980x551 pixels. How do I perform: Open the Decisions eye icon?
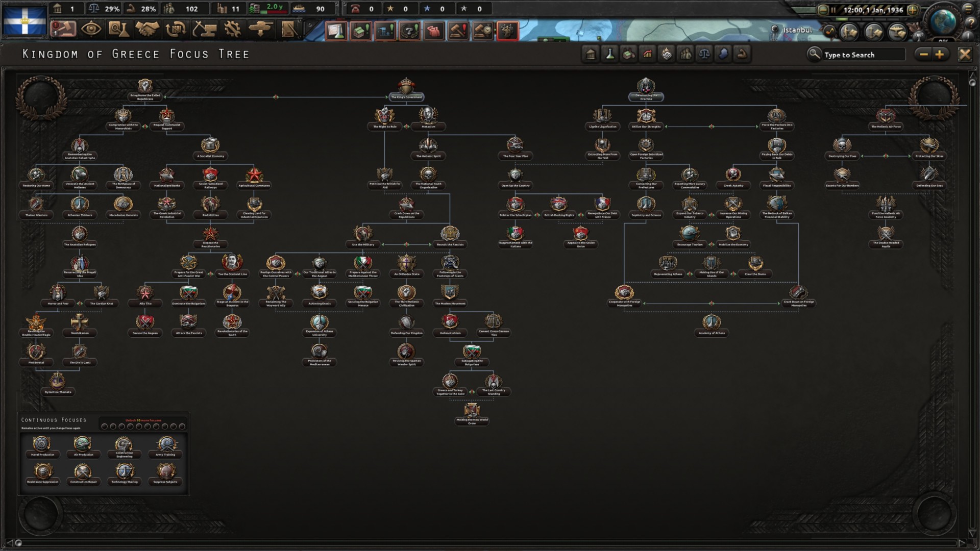tap(91, 29)
